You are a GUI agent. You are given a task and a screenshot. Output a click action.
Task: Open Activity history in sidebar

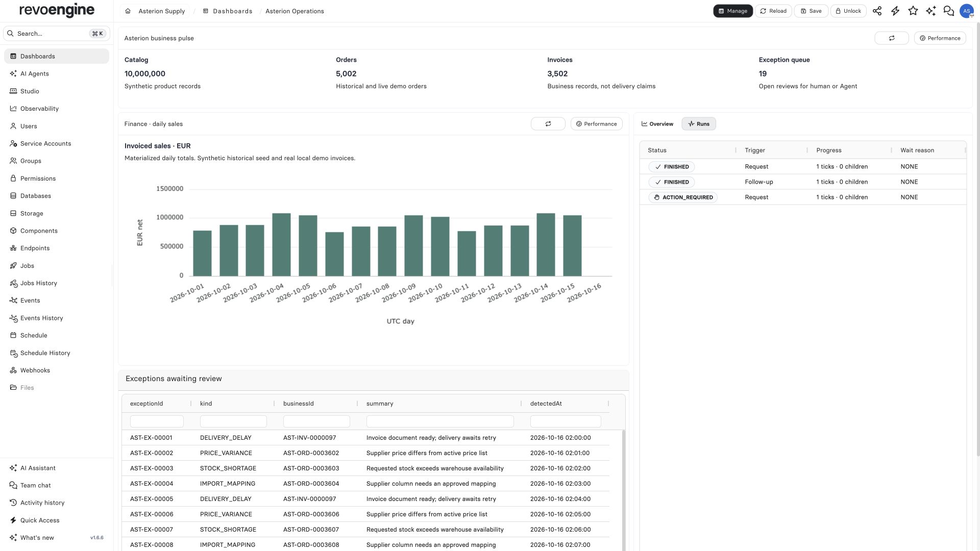57,503
